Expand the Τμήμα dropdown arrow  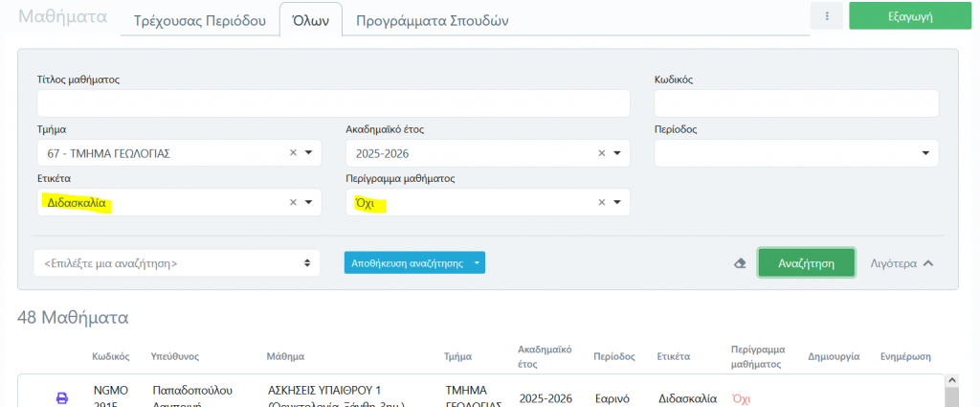tap(309, 153)
